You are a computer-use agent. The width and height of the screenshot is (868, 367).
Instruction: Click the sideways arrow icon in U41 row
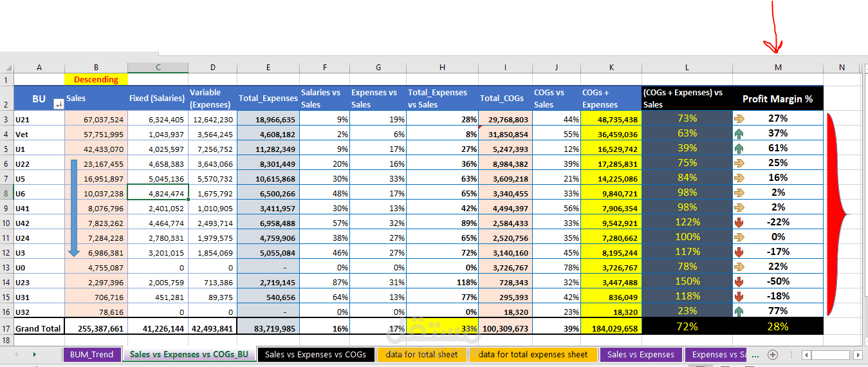click(x=739, y=207)
